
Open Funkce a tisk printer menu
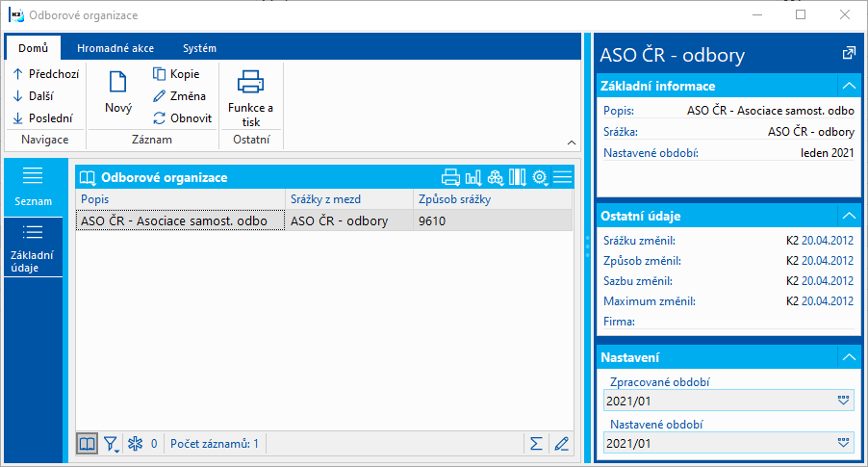(x=251, y=98)
